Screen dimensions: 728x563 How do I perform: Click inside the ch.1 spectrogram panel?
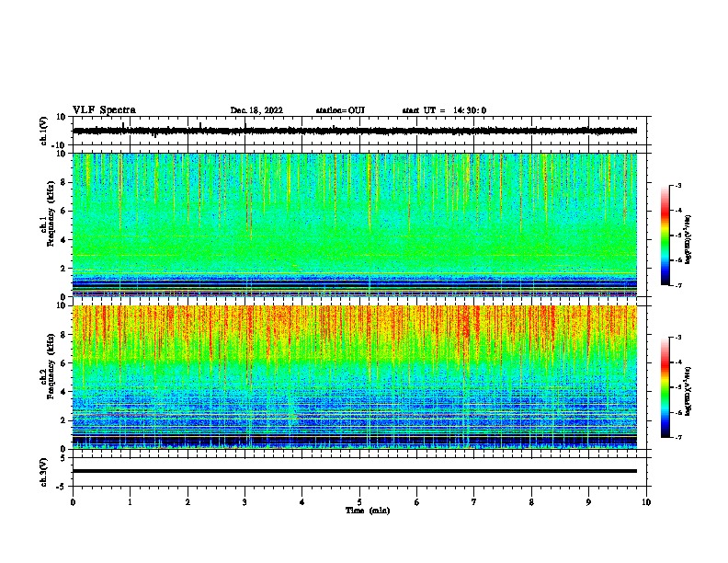[355, 224]
